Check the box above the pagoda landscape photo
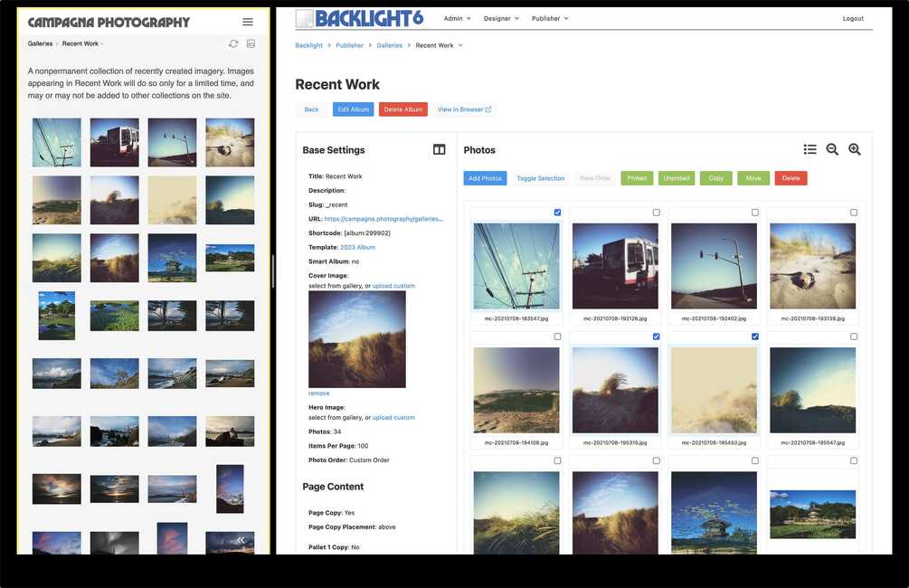Image resolution: width=909 pixels, height=588 pixels. (853, 461)
